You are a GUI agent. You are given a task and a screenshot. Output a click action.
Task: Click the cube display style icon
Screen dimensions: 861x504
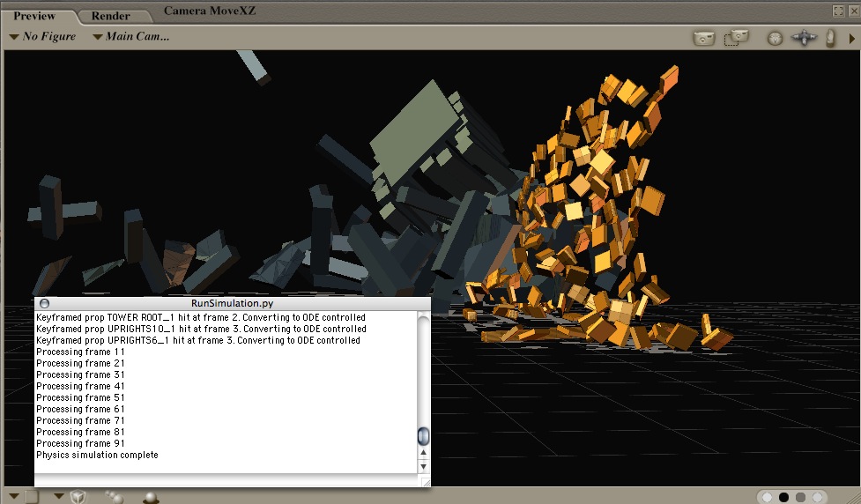[x=78, y=496]
